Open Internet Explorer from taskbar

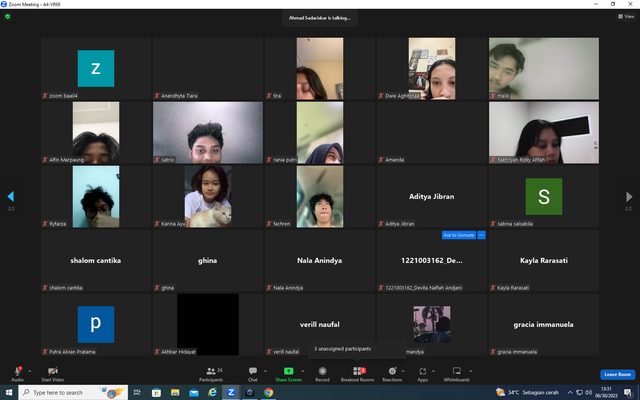coord(212,392)
